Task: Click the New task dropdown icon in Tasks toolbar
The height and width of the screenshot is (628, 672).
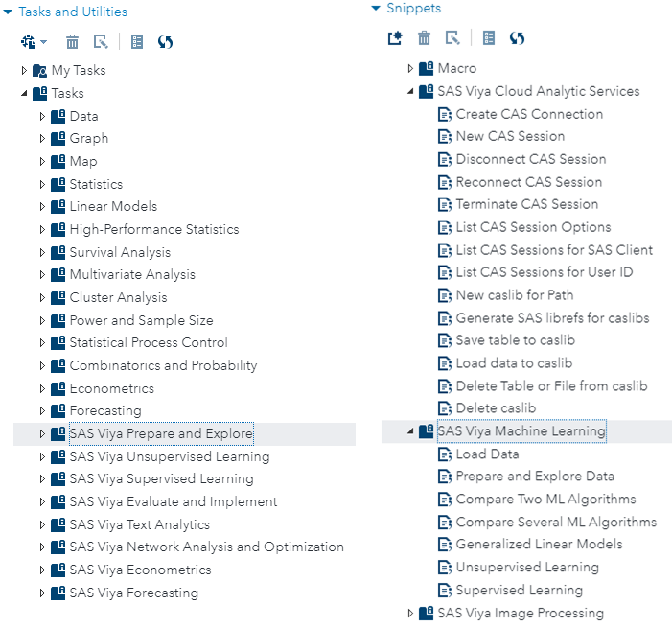Action: point(33,42)
